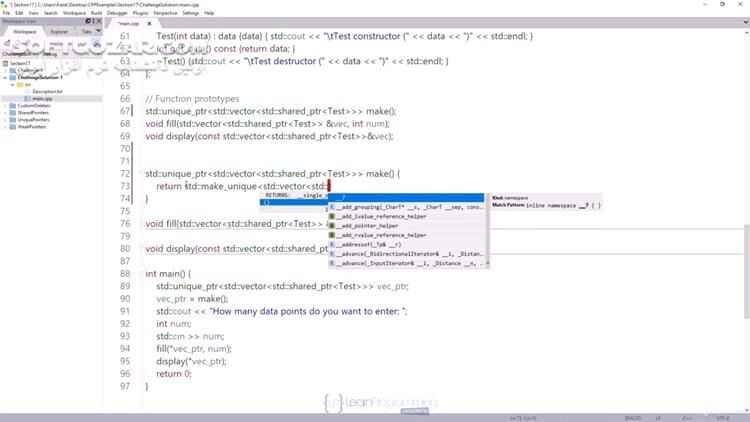Viewport: 750px width, 422px height.
Task: Click the Section17 workspace root icon
Action: 5,62
